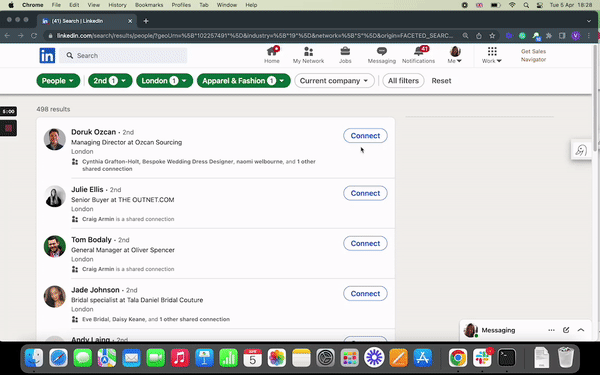This screenshot has width=600, height=375.
Task: Click the Get Sales Navigator link
Action: coord(533,55)
